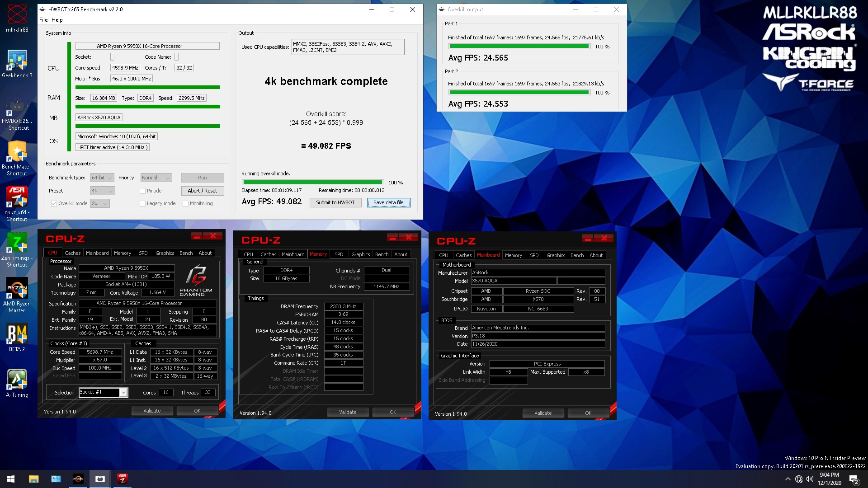Image resolution: width=868 pixels, height=488 pixels.
Task: Close the CPU-Z CPU window
Action: pos(213,235)
